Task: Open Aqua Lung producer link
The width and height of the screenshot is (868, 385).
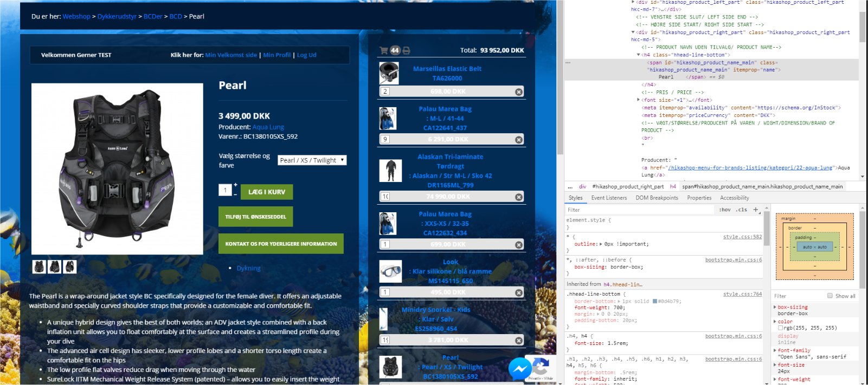Action: coord(268,127)
